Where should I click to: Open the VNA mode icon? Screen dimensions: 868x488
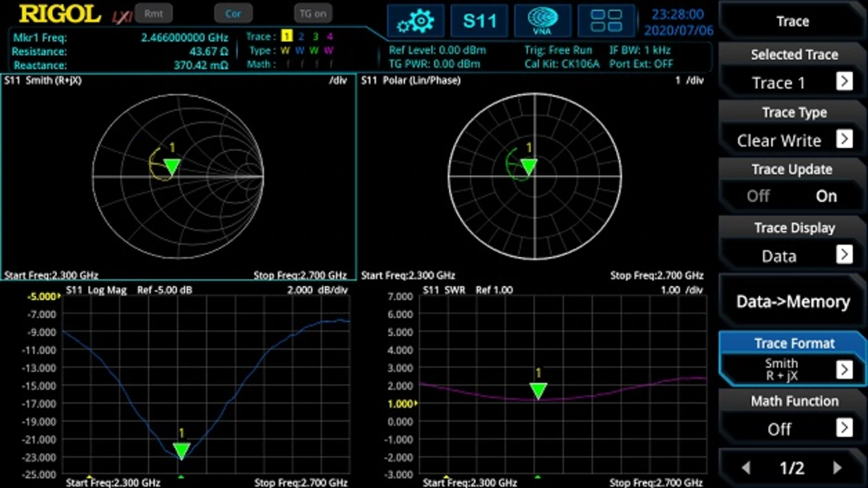(x=542, y=21)
